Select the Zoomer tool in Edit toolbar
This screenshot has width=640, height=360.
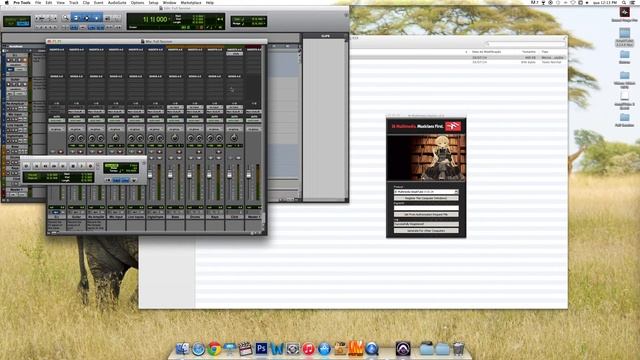click(65, 18)
